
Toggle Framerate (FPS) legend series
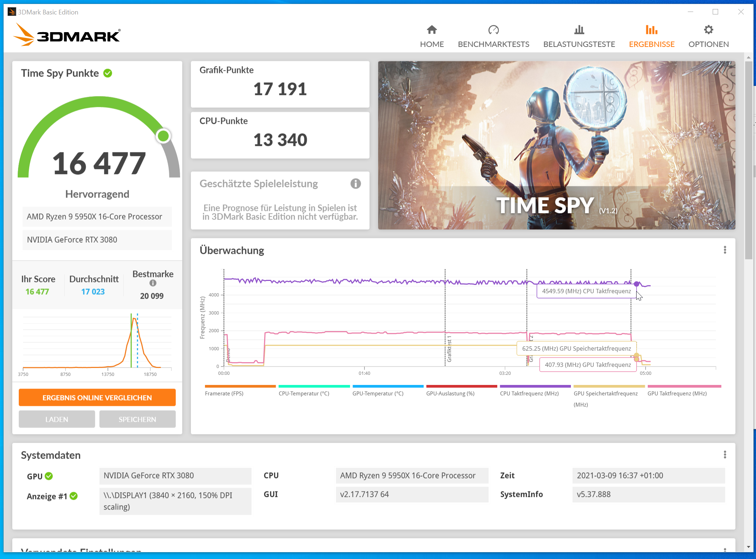pos(224,393)
